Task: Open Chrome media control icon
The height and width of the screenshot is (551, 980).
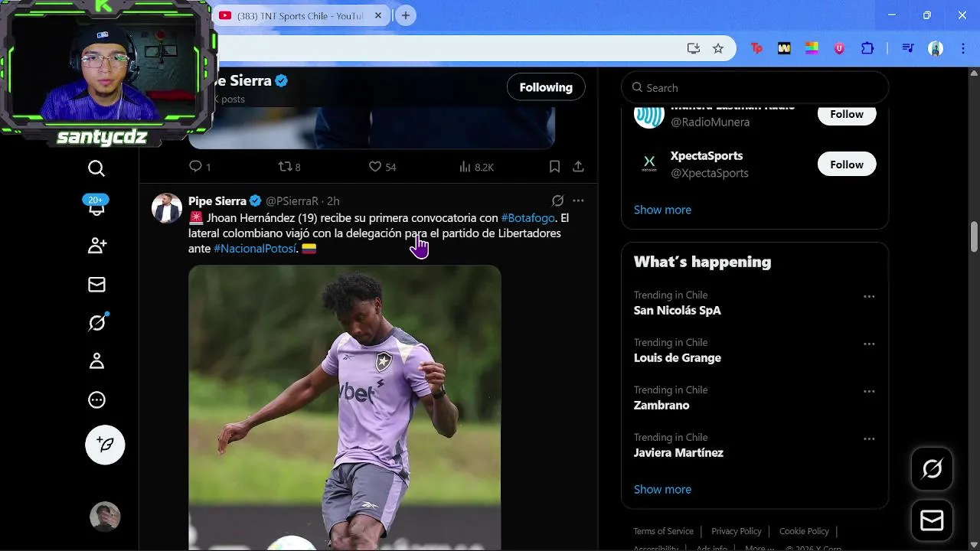Action: [x=908, y=48]
